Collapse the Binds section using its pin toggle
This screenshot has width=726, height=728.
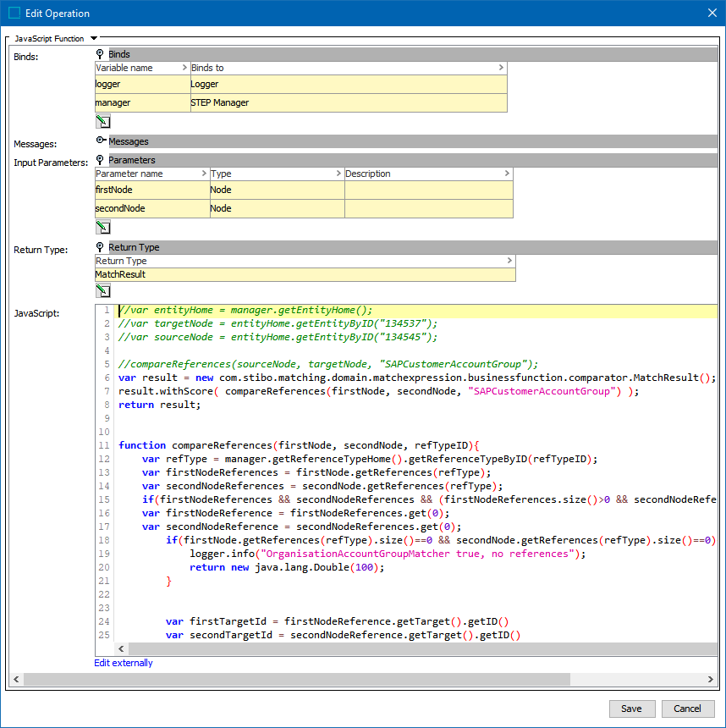click(x=100, y=54)
